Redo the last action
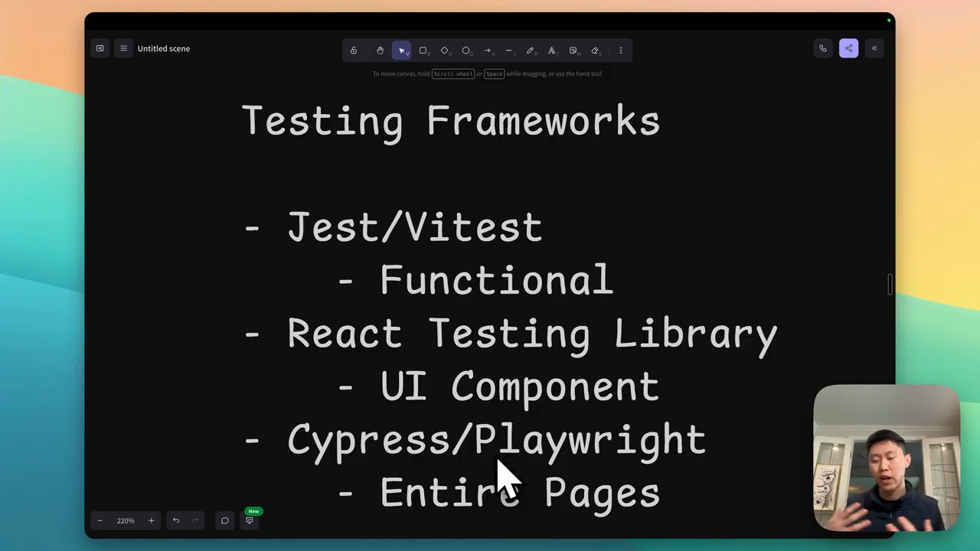This screenshot has height=551, width=980. point(195,520)
